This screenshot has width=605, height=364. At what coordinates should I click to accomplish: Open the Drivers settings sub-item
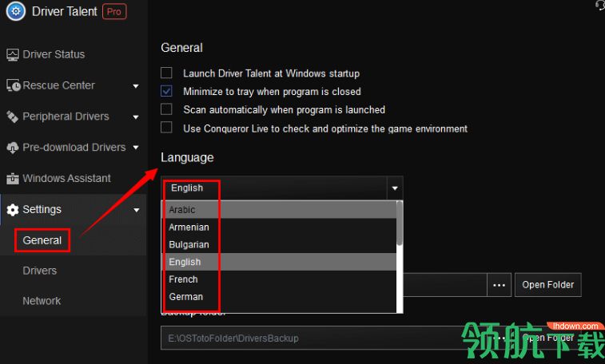click(x=40, y=271)
